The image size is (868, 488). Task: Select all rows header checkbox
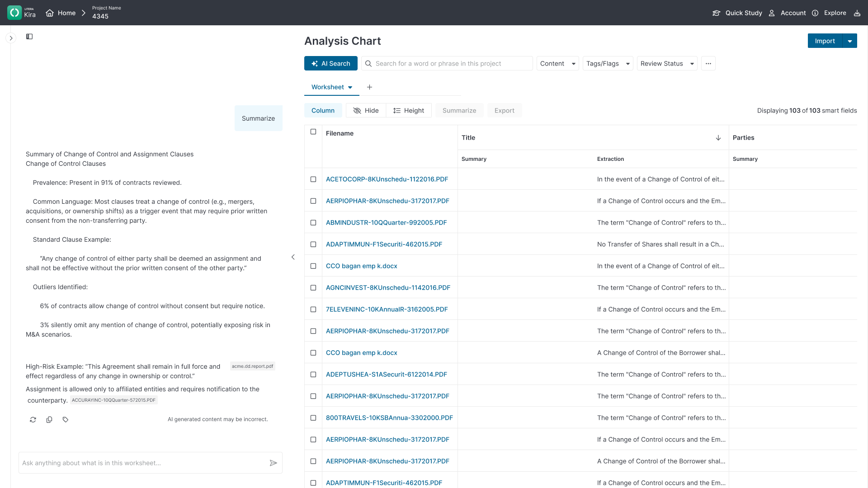point(313,132)
